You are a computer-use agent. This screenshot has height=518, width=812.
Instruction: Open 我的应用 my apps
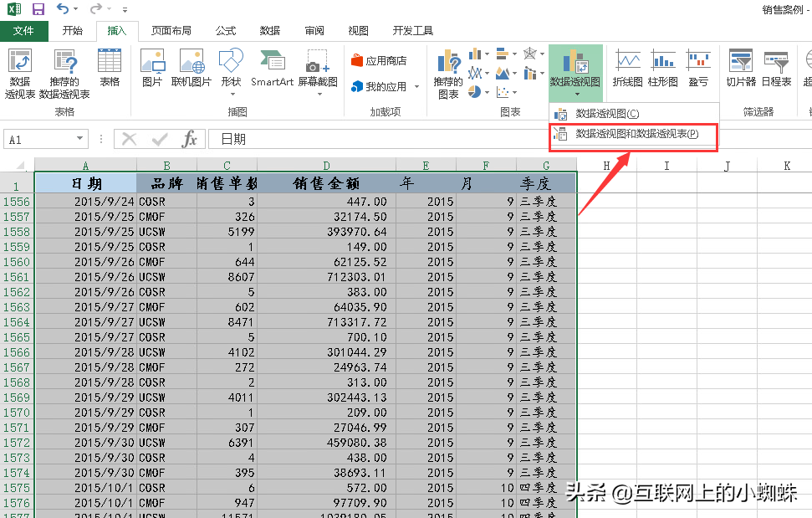[379, 86]
